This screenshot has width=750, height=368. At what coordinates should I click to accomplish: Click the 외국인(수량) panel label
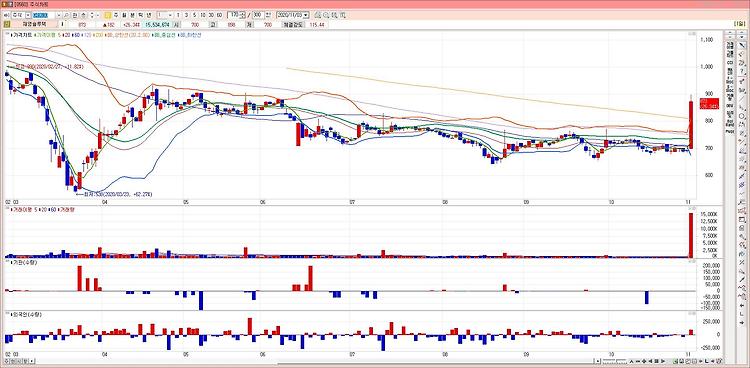tap(28, 314)
